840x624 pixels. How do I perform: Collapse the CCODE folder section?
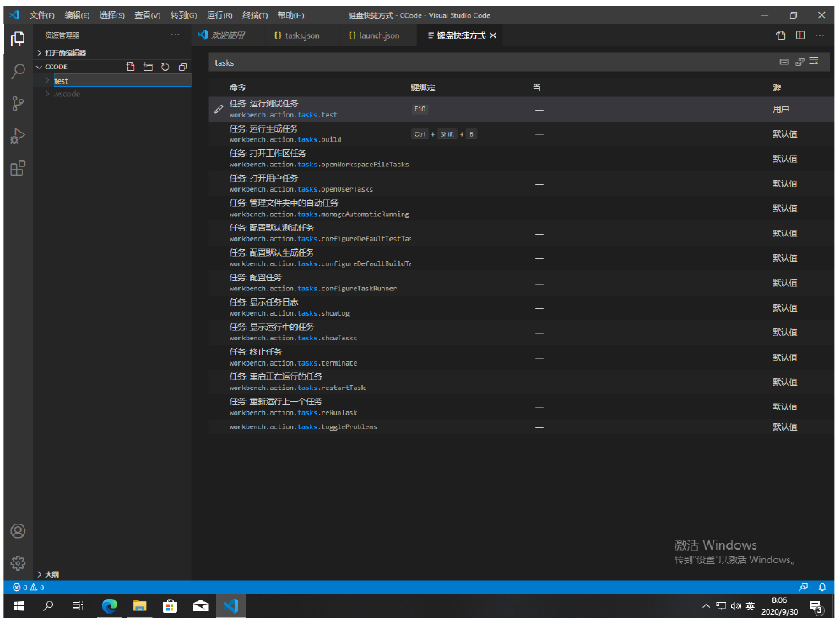tap(39, 67)
